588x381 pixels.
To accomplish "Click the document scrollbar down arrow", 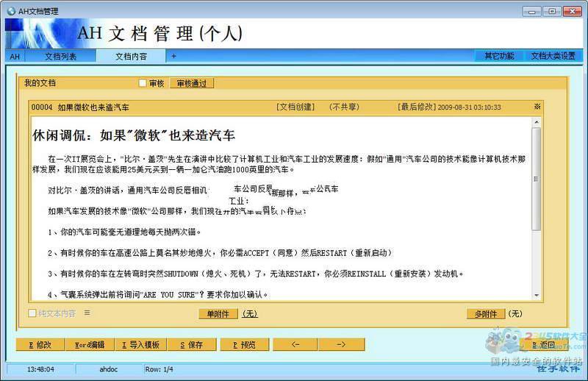I will pos(537,296).
